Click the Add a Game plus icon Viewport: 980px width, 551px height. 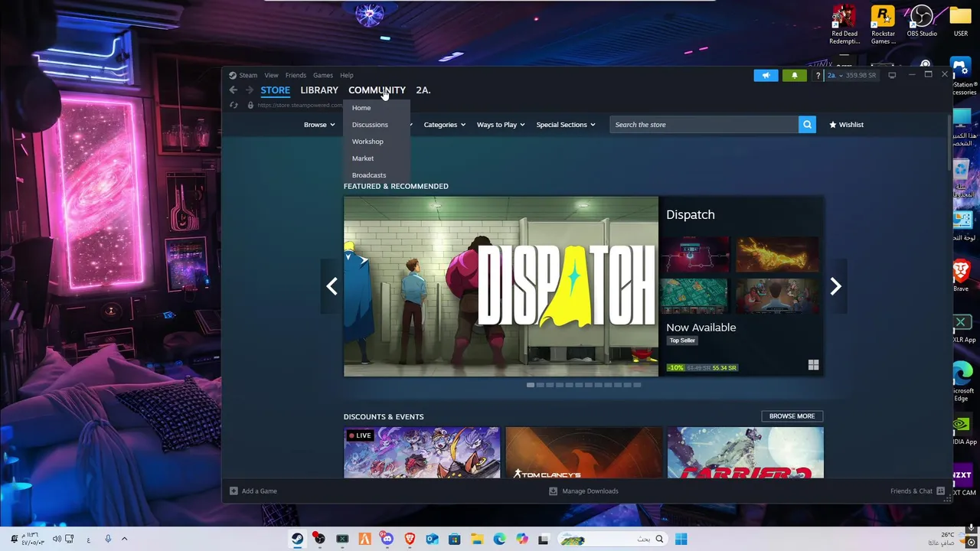click(234, 491)
